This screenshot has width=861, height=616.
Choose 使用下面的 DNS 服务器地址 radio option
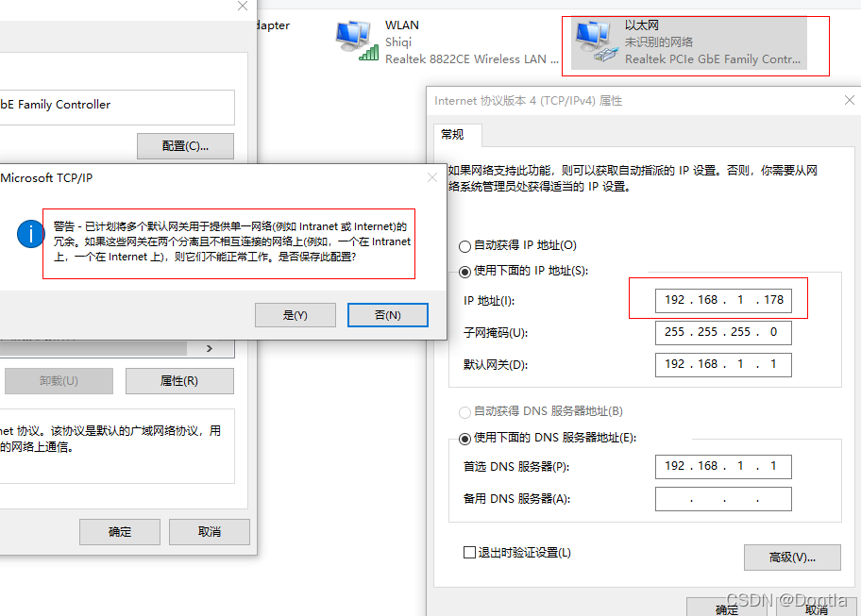tap(464, 439)
